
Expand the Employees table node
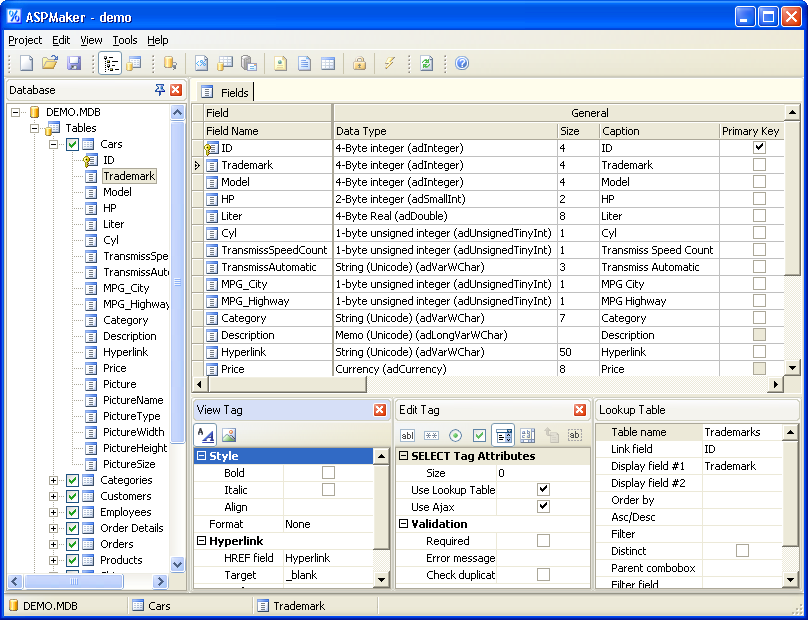[x=54, y=512]
